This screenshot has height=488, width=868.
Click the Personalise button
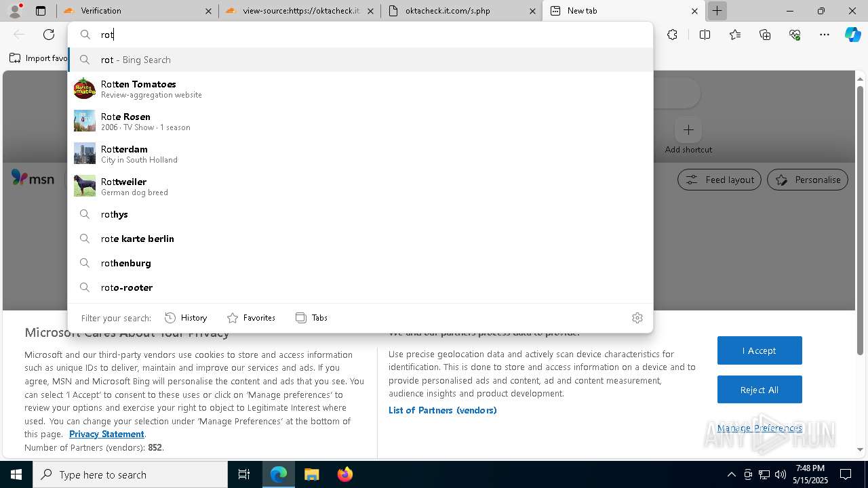[808, 180]
